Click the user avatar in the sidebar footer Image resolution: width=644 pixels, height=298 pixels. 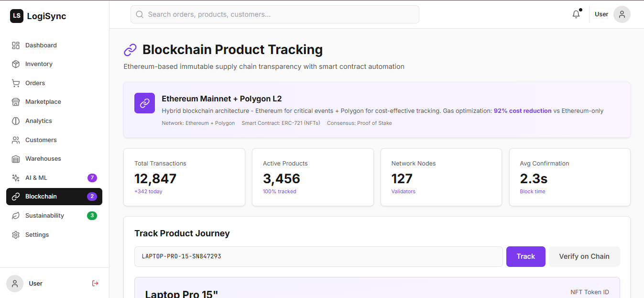15,284
